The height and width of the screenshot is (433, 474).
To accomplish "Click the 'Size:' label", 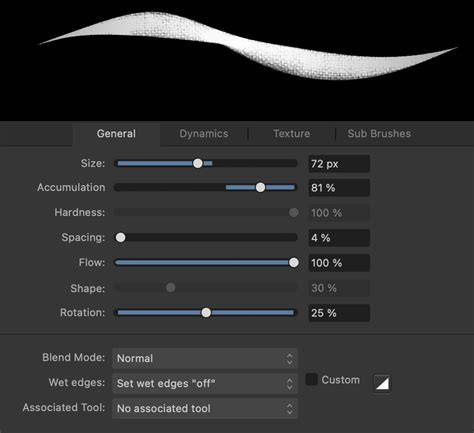I will [x=93, y=163].
